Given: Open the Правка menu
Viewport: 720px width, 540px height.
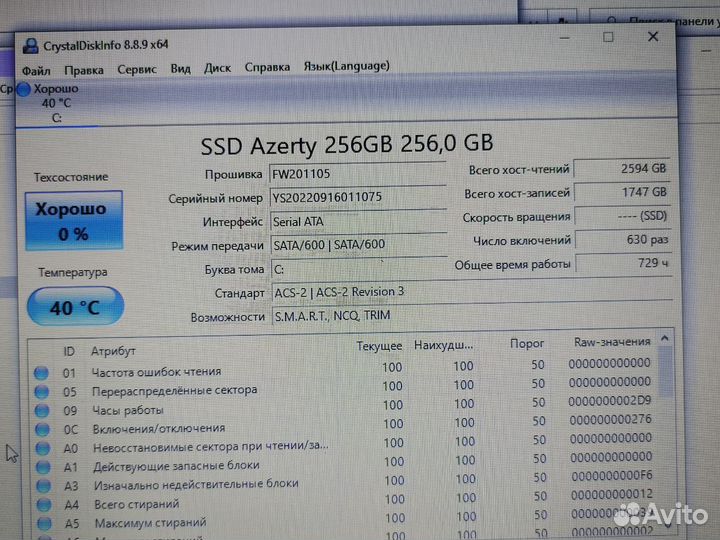Looking at the screenshot, I should [x=84, y=70].
